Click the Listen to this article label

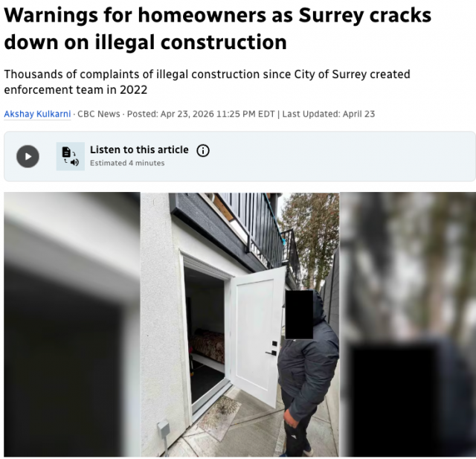pos(139,150)
